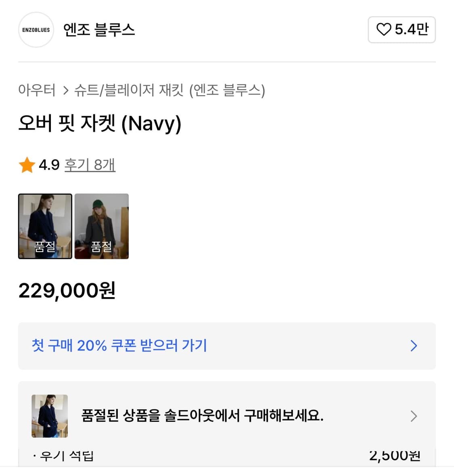Go to the 아우터 breadcrumb category
Image resolution: width=454 pixels, height=476 pixels.
tap(37, 90)
